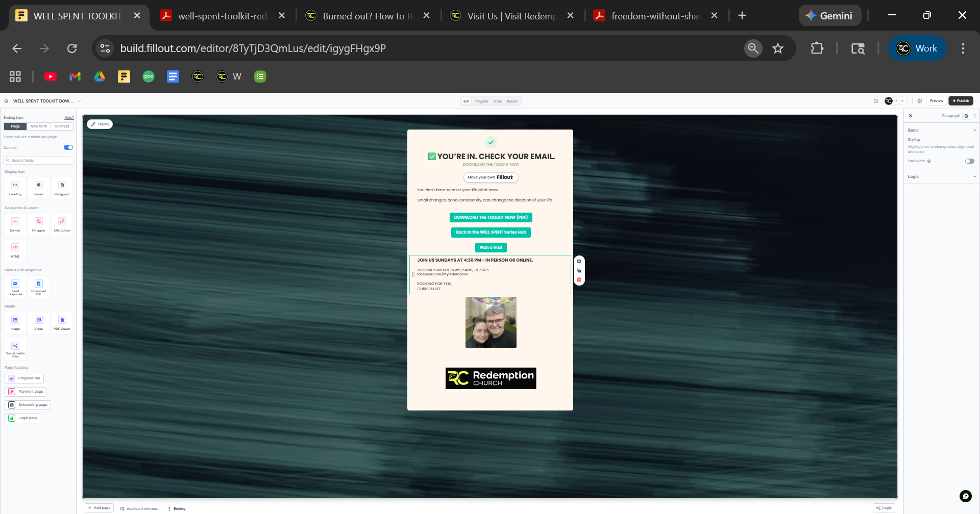The width and height of the screenshot is (980, 514).
Task: Select the Redirect ending type
Action: pyautogui.click(x=62, y=126)
